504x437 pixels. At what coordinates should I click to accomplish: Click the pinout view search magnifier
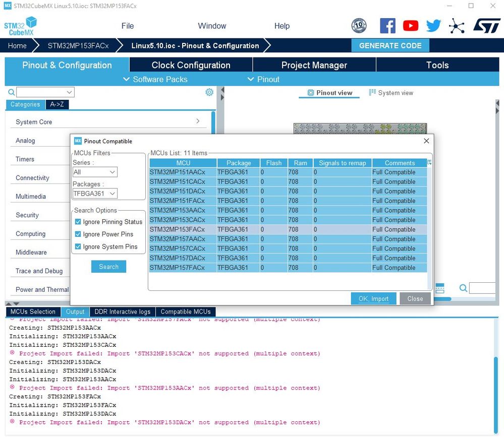[463, 288]
